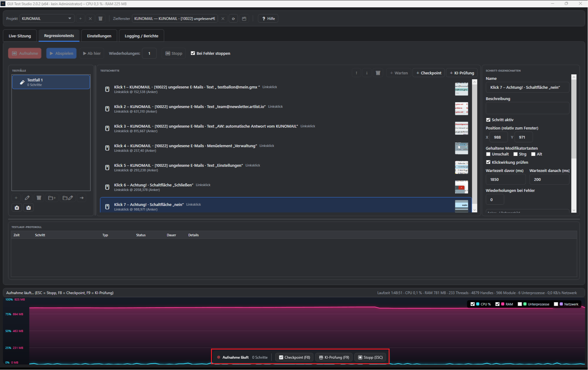Click the properties panel scrollbar down arrow
This screenshot has width=588, height=370.
[574, 210]
